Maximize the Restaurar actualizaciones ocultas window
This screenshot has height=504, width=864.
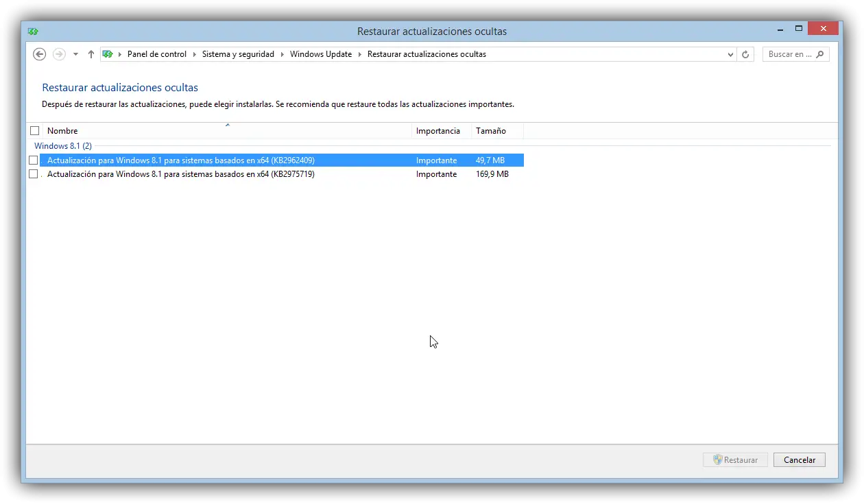pos(799,29)
